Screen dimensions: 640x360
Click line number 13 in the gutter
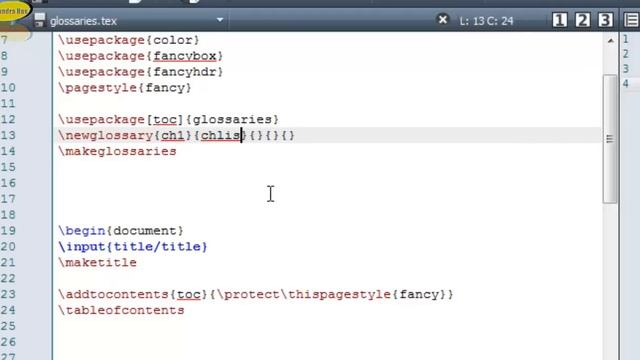point(8,136)
